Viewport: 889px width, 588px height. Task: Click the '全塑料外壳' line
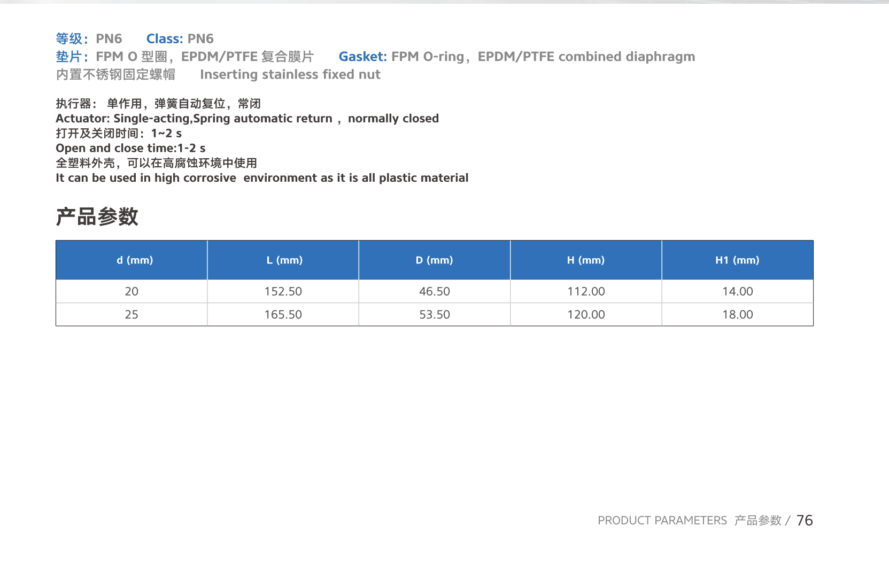click(x=157, y=163)
